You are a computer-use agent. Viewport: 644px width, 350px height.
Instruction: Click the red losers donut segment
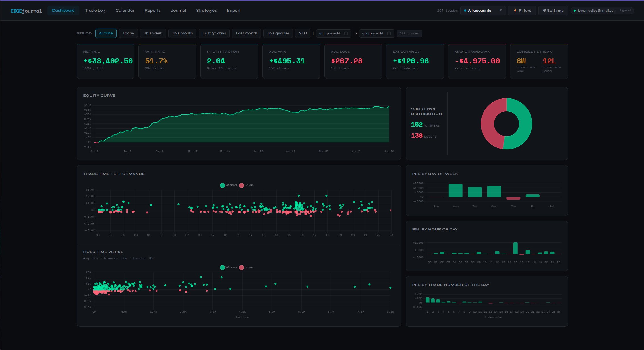point(487,123)
